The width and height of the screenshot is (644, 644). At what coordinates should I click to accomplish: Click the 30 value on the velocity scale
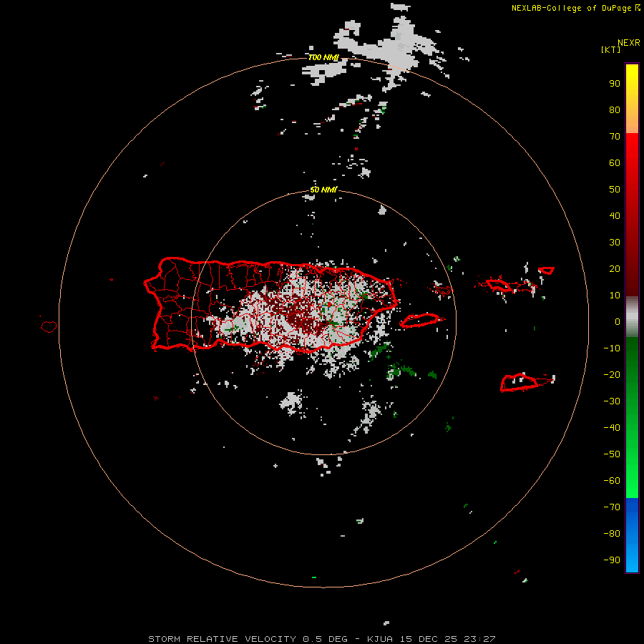click(x=615, y=243)
